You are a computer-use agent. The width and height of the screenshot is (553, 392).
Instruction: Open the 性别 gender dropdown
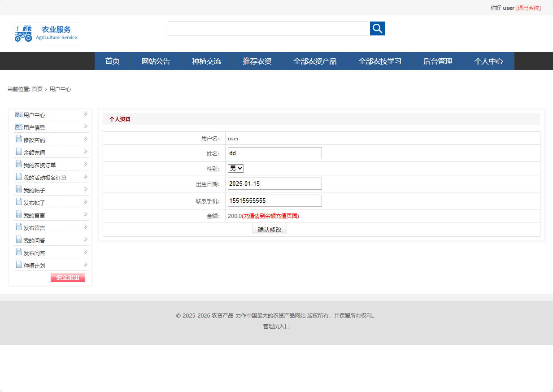pyautogui.click(x=235, y=168)
